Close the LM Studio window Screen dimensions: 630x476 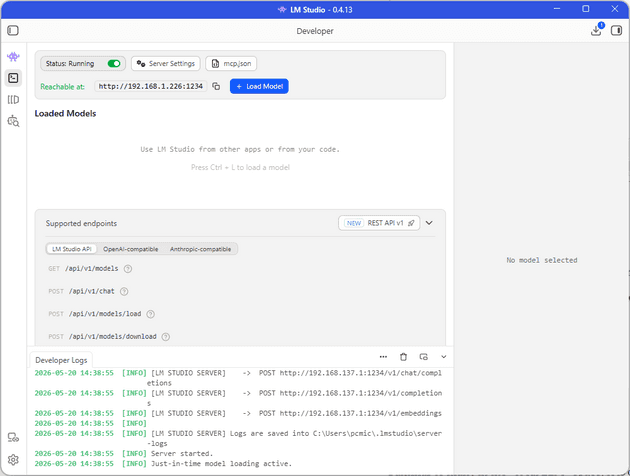615,9
